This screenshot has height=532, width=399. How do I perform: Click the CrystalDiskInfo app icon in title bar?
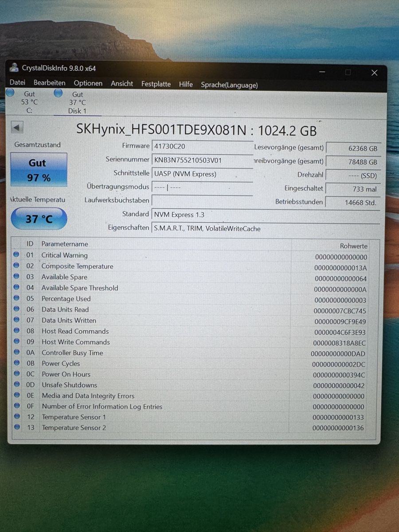coord(15,68)
